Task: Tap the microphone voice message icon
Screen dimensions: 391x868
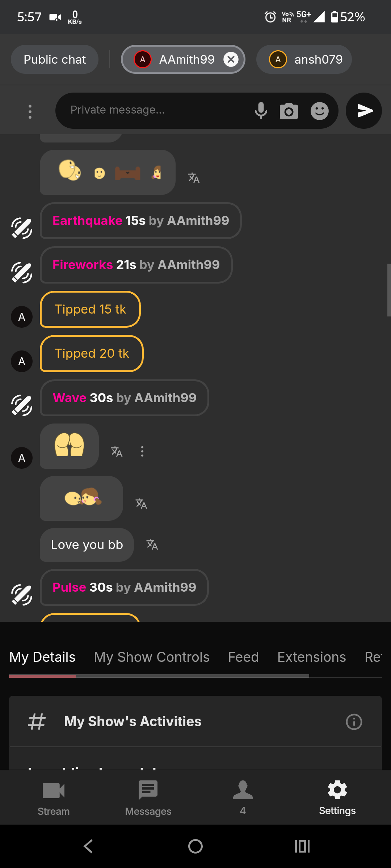Action: tap(261, 111)
